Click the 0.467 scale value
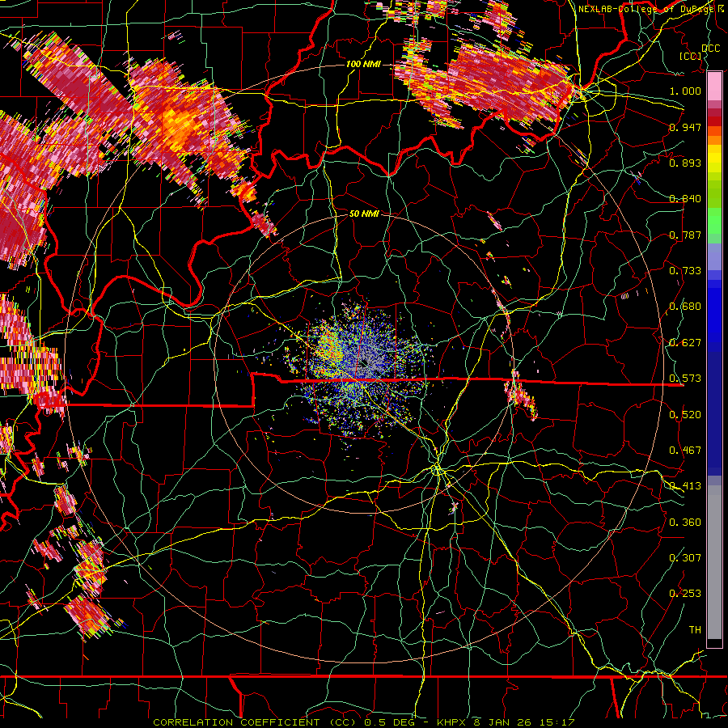The height and width of the screenshot is (728, 728). (685, 451)
